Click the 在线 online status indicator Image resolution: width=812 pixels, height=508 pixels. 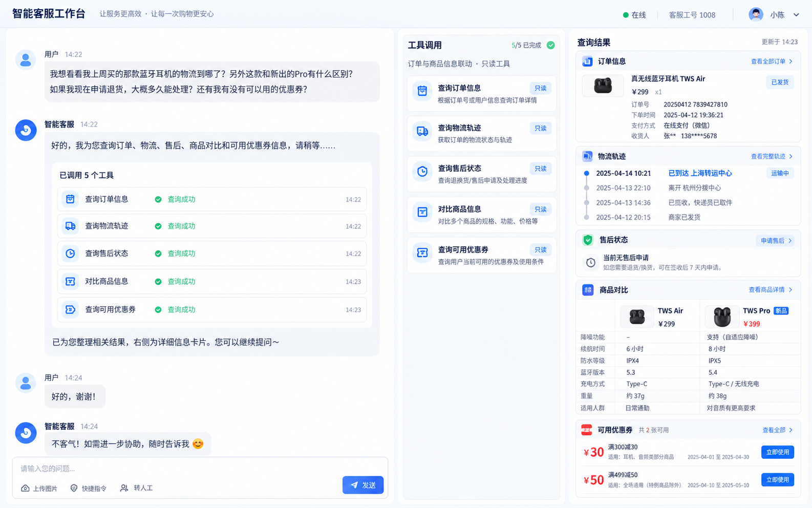[634, 15]
